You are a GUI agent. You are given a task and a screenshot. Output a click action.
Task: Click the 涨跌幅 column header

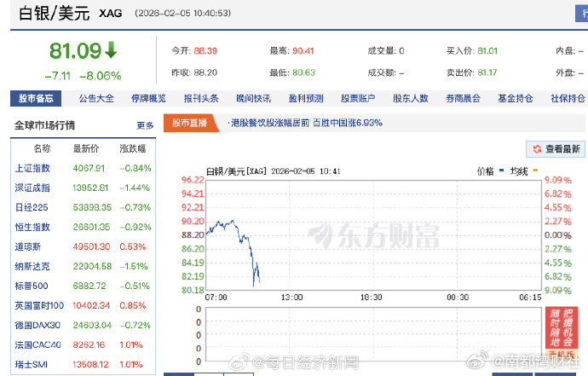tap(133, 148)
